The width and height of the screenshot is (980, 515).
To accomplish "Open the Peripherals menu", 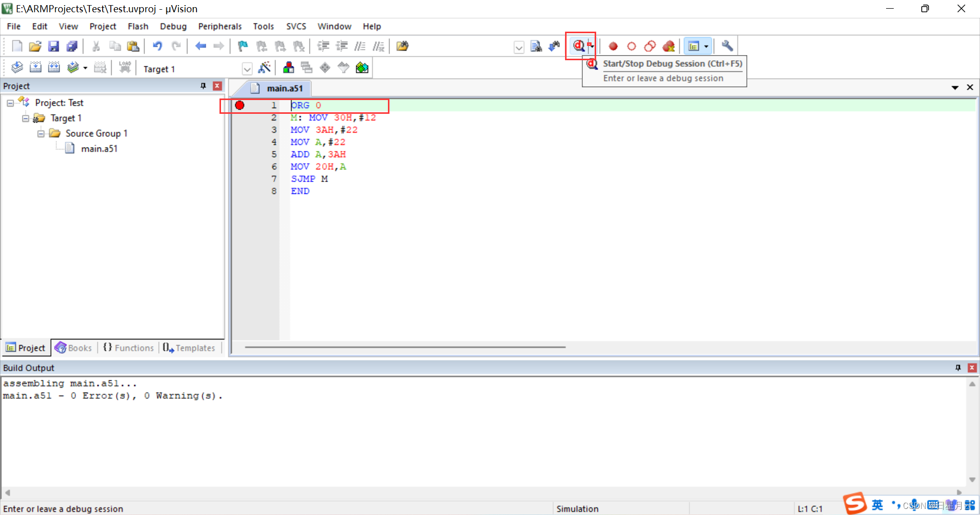I will click(x=220, y=26).
